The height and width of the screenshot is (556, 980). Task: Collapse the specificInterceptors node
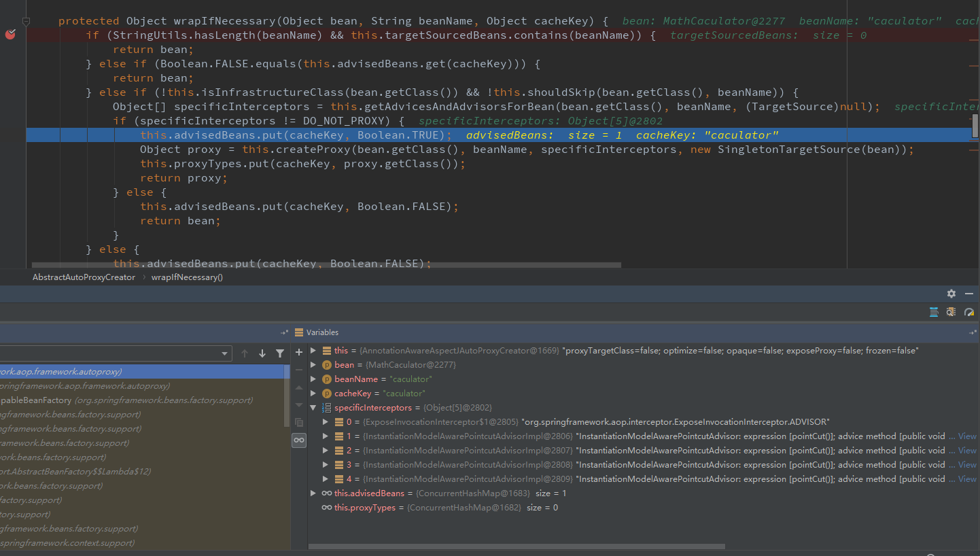point(313,408)
